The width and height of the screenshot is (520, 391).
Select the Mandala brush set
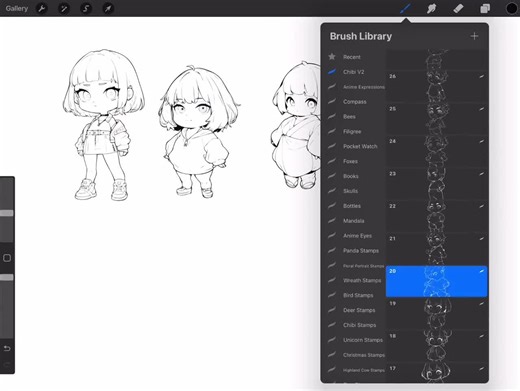click(356, 221)
